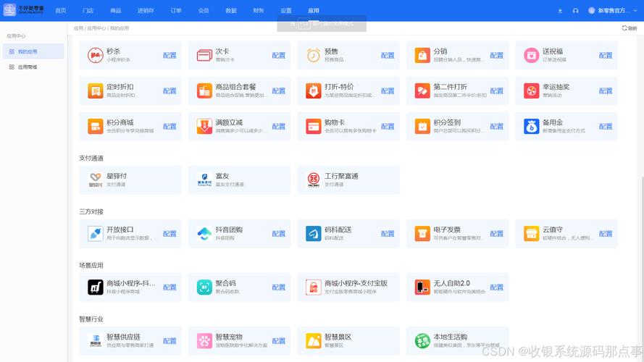Select the 智慧景区 mountain icon
644x362 pixels.
314,341
